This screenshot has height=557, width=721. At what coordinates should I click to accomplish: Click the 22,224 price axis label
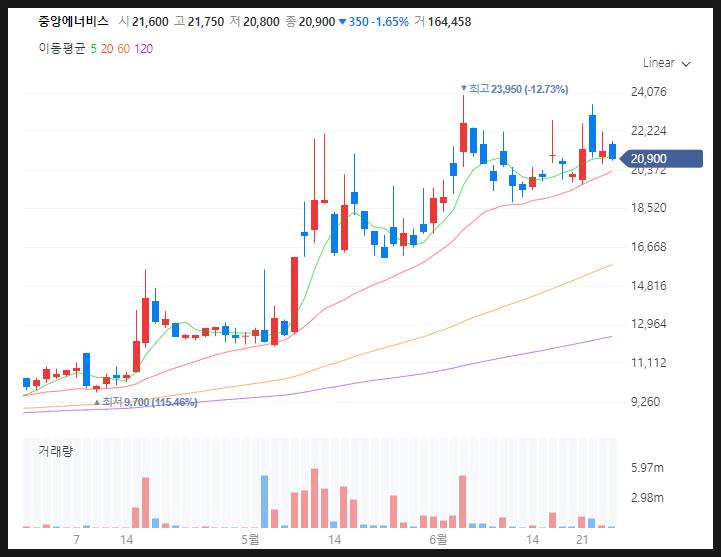[648, 131]
